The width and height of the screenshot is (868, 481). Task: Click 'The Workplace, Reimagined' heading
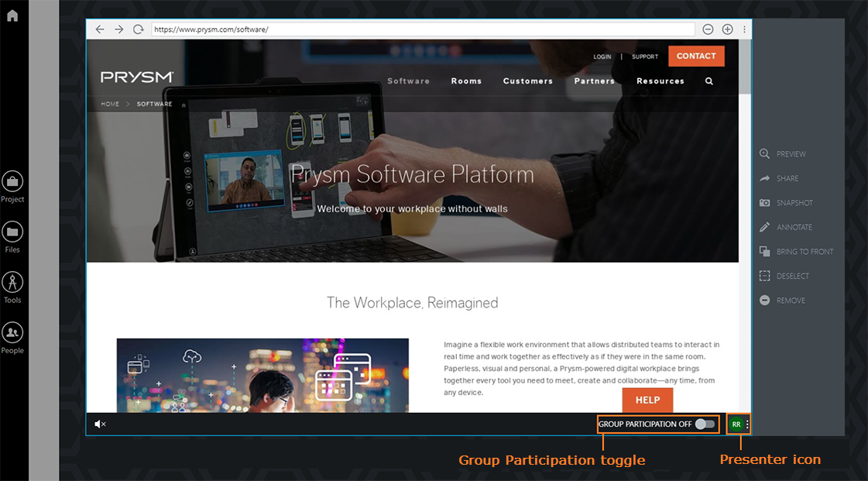[413, 303]
